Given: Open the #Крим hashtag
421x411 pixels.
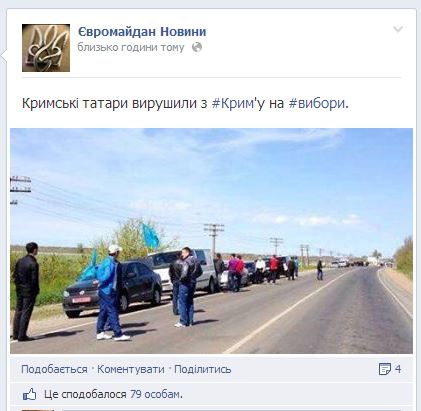Looking at the screenshot, I should pyautogui.click(x=233, y=103).
